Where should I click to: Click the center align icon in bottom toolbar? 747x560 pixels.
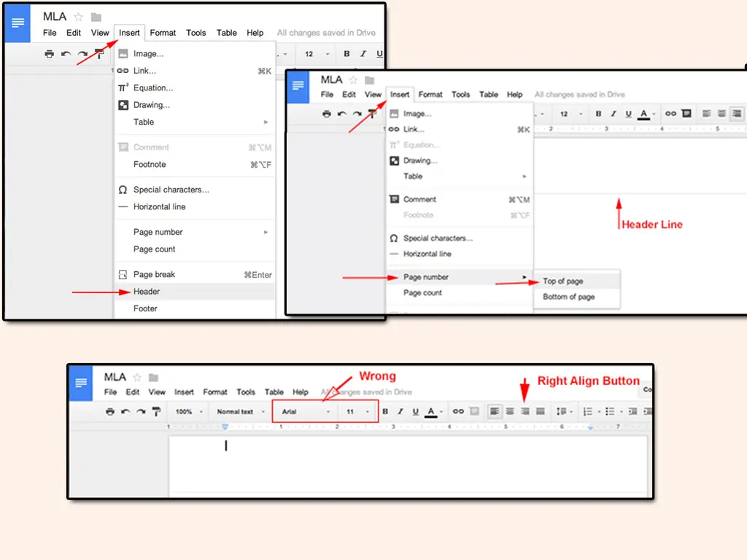coord(510,412)
